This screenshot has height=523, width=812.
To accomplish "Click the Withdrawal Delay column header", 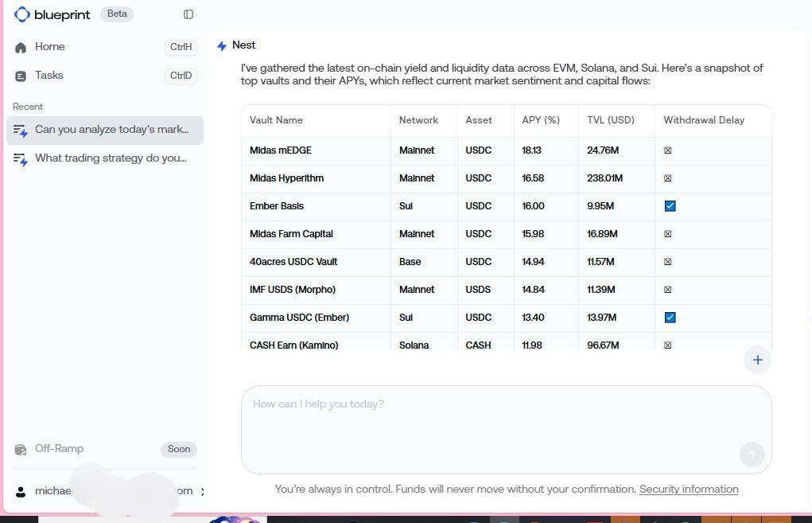I will point(704,120).
